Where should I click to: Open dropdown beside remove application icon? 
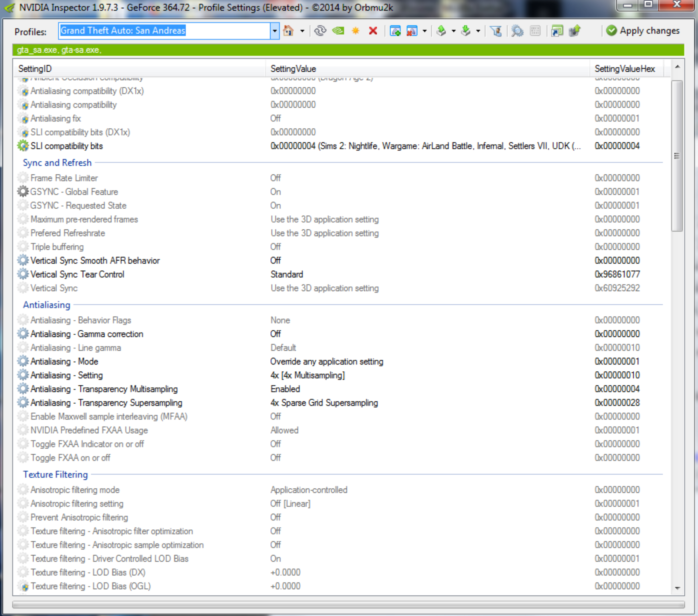tap(424, 31)
